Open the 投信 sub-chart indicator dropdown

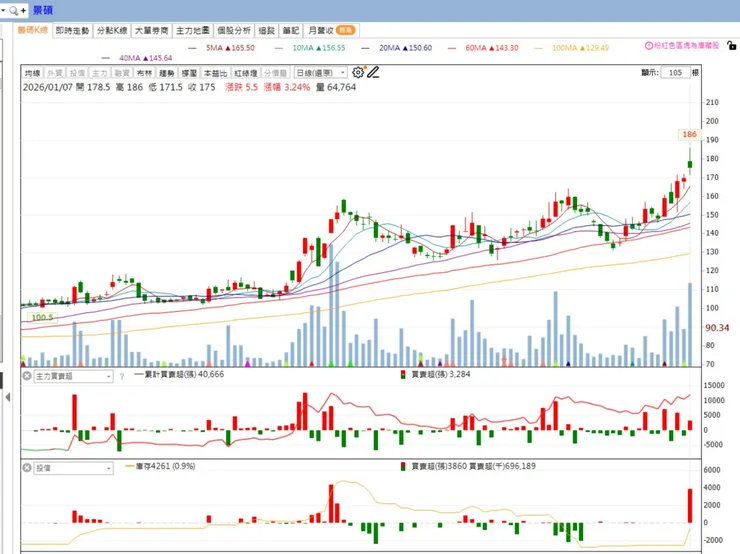(x=73, y=468)
